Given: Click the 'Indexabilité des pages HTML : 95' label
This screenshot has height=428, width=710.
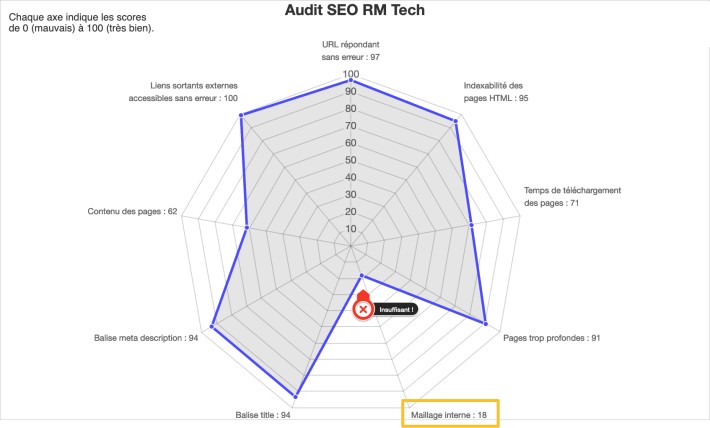Looking at the screenshot, I should pyautogui.click(x=496, y=92).
